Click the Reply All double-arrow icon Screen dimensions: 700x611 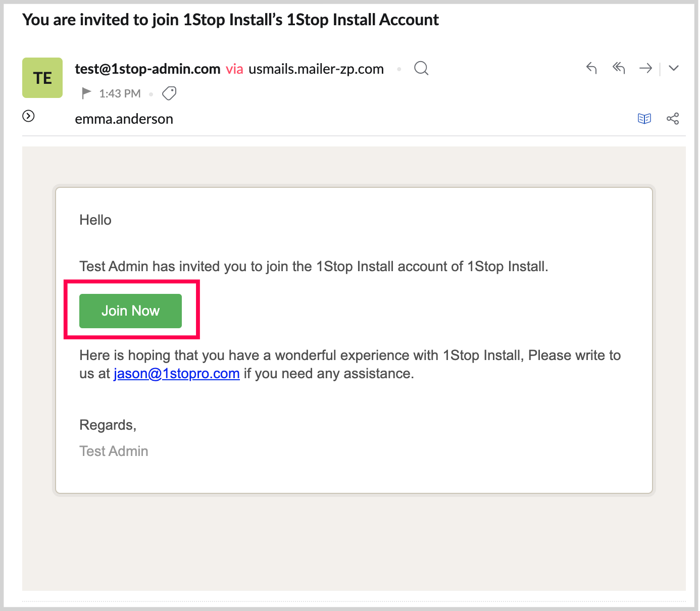coord(619,68)
